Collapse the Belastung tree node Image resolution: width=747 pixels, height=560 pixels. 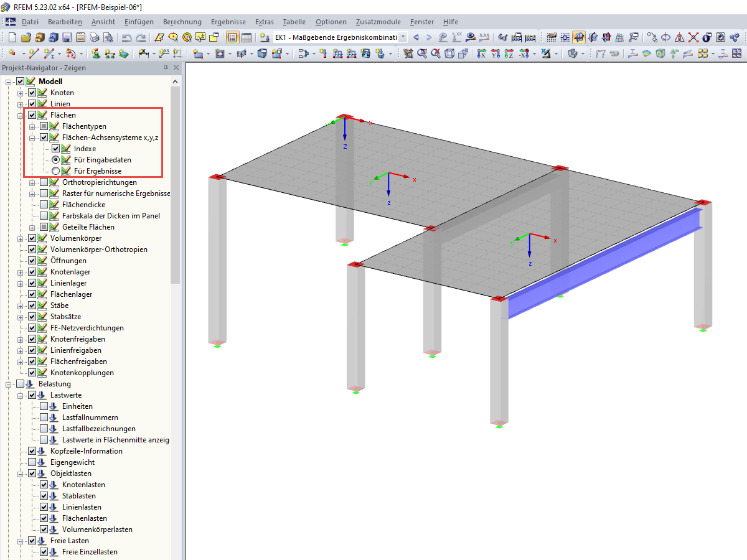(x=9, y=384)
